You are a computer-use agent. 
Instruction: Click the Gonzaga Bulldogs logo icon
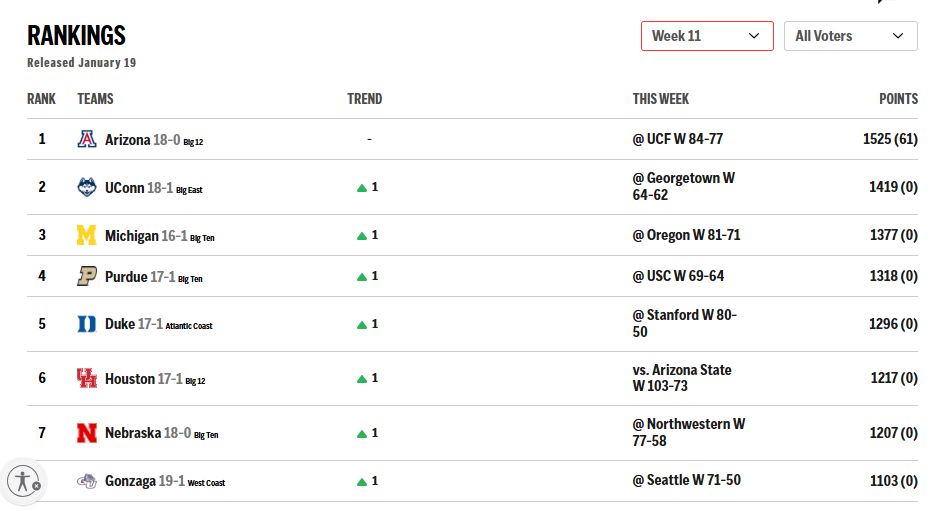[x=87, y=481]
